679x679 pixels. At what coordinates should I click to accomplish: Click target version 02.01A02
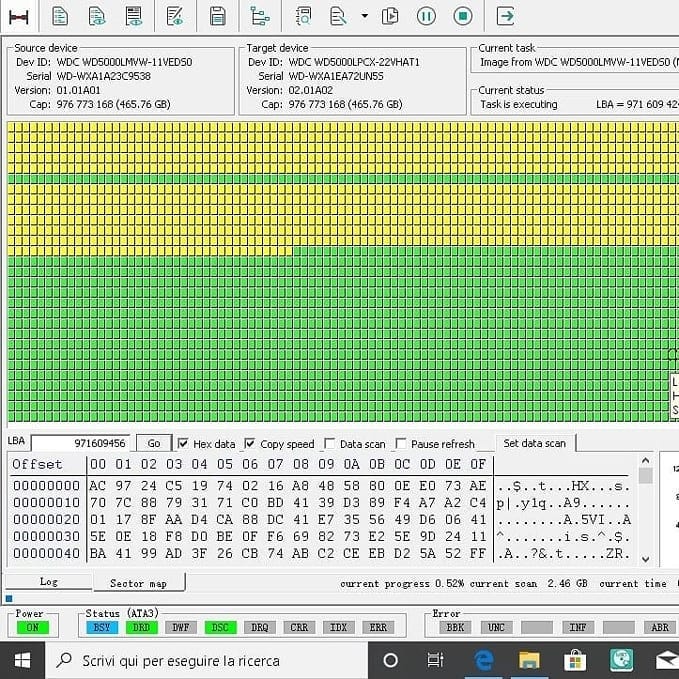click(310, 90)
